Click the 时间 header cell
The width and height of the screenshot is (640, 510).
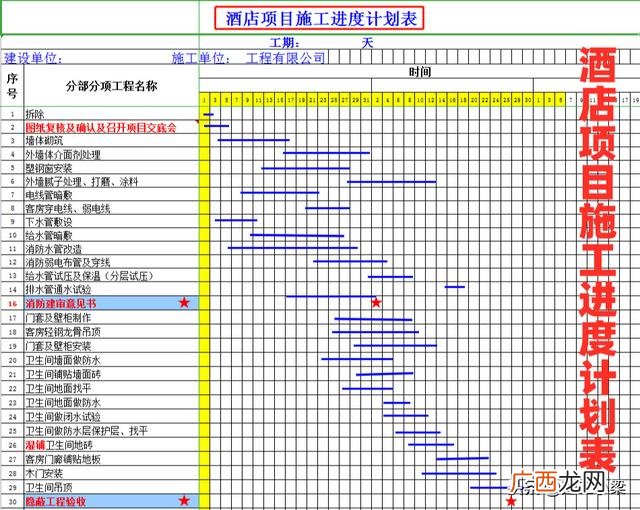click(x=420, y=72)
